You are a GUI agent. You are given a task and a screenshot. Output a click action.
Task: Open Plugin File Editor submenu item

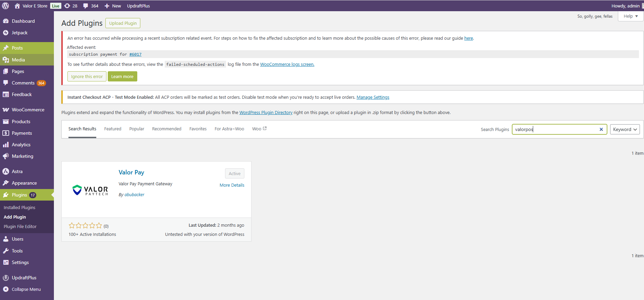click(x=20, y=226)
